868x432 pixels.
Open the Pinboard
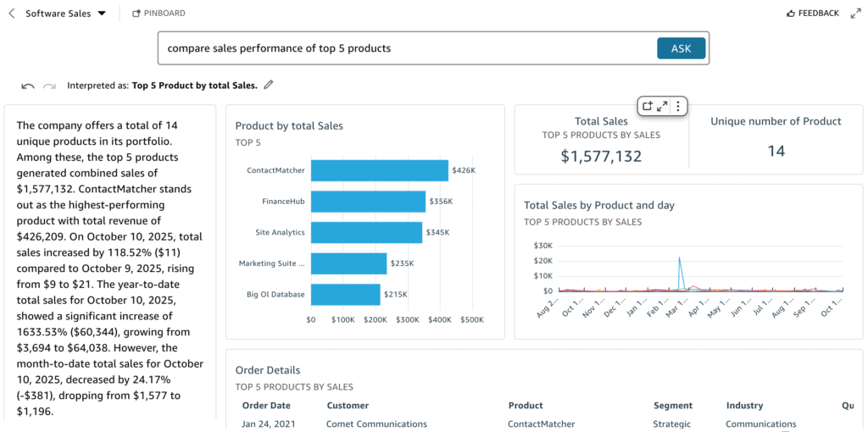pos(159,14)
